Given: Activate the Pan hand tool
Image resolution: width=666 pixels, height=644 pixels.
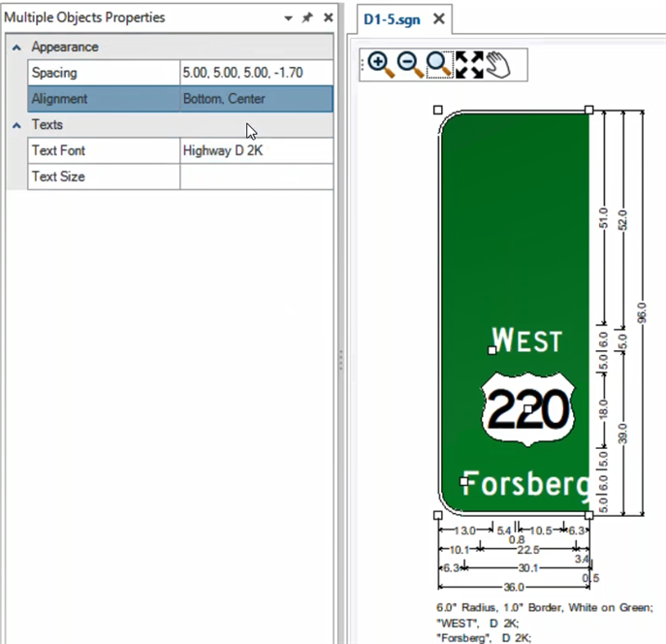Looking at the screenshot, I should click(498, 65).
